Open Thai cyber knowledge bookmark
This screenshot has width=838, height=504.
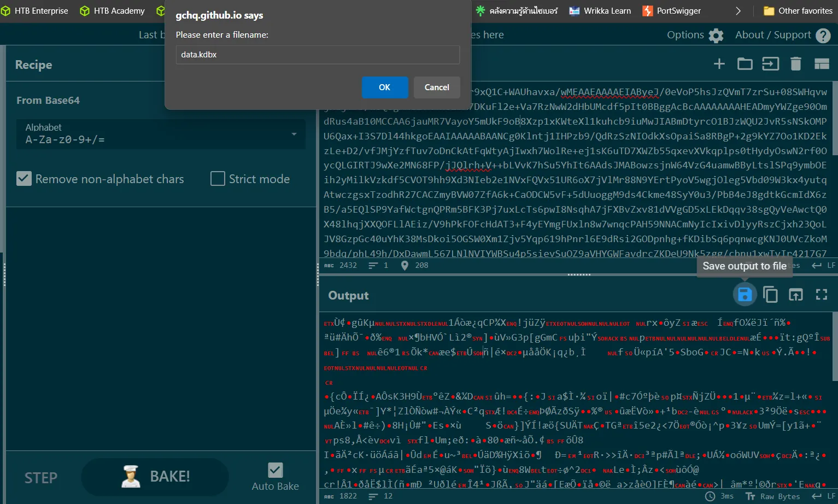click(517, 11)
